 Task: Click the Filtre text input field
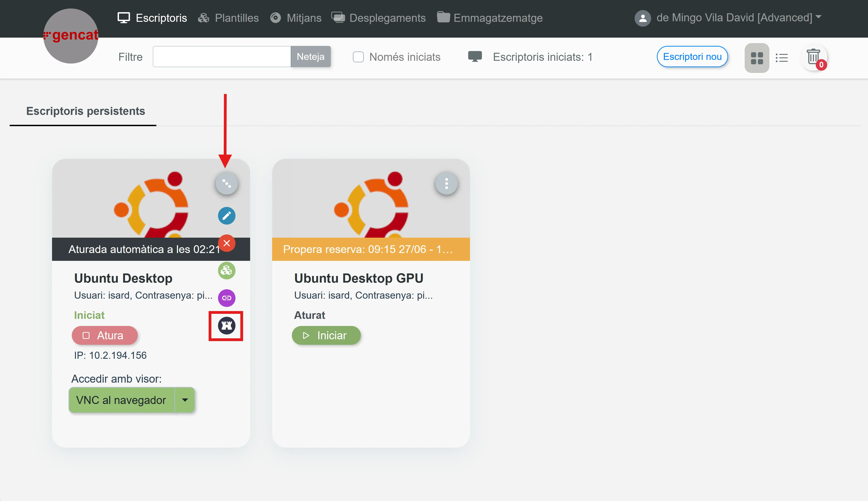tap(221, 57)
